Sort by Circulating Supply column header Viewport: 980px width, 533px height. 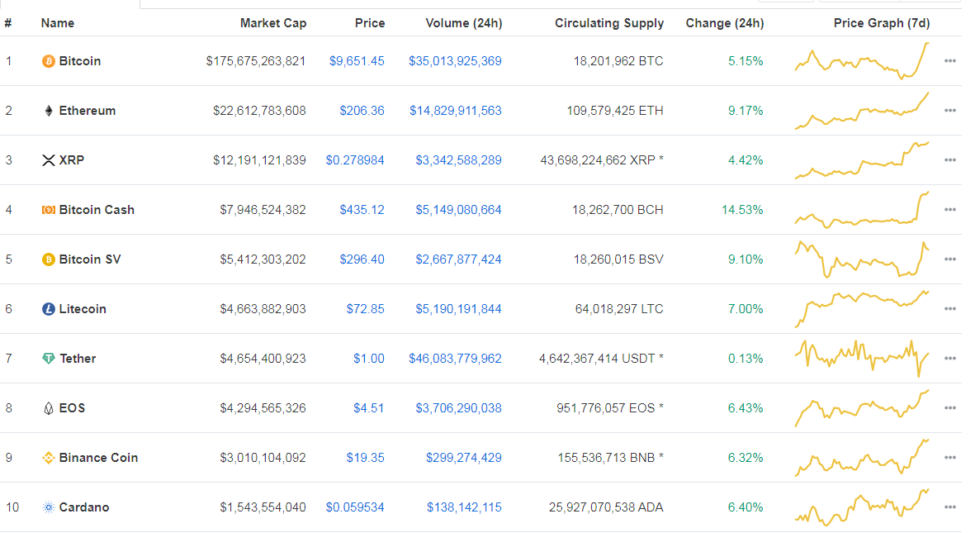point(609,23)
